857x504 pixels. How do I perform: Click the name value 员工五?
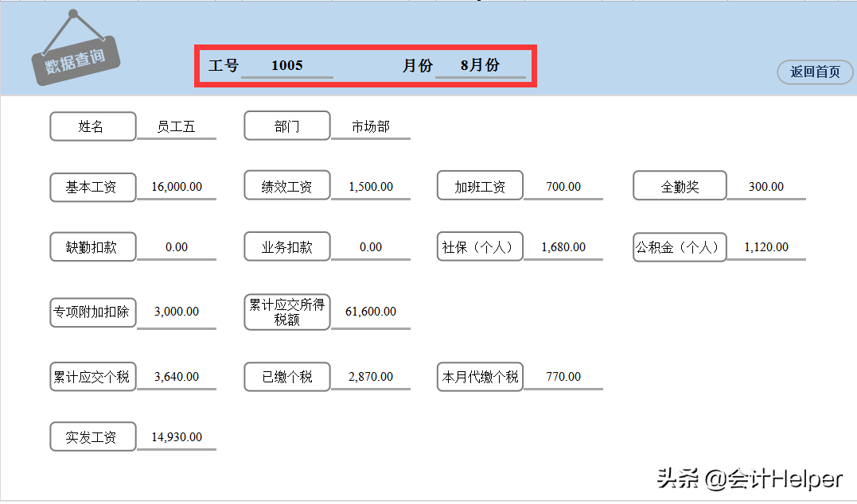click(x=176, y=127)
